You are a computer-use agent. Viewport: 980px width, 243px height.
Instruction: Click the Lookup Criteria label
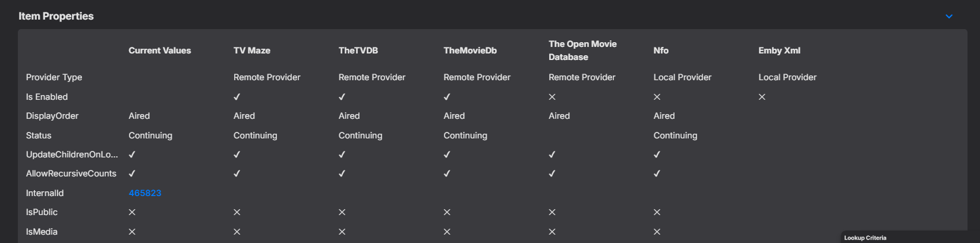click(x=865, y=238)
